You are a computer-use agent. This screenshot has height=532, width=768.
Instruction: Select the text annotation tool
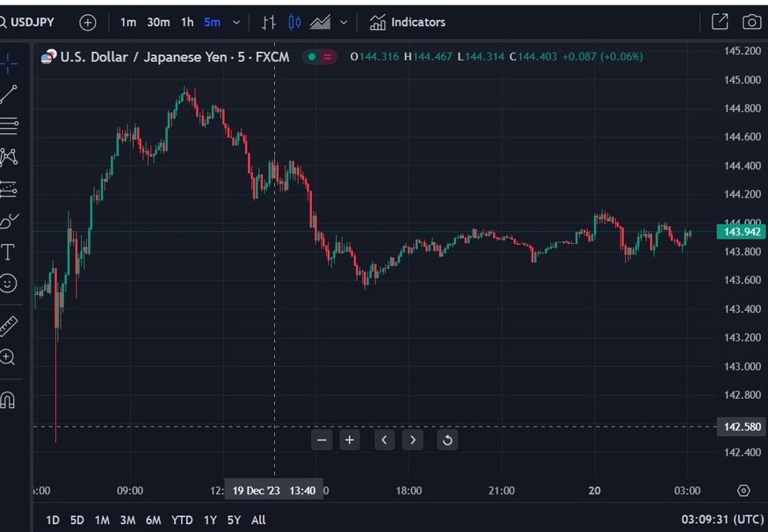click(x=9, y=252)
